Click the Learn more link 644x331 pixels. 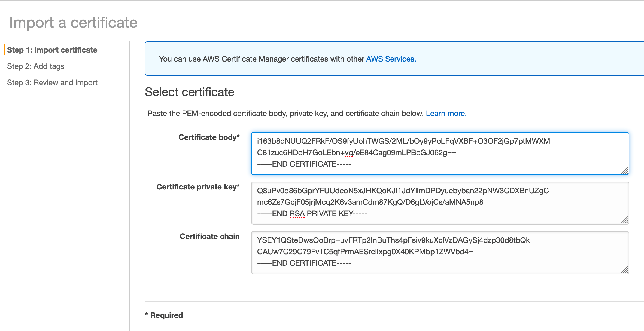446,113
